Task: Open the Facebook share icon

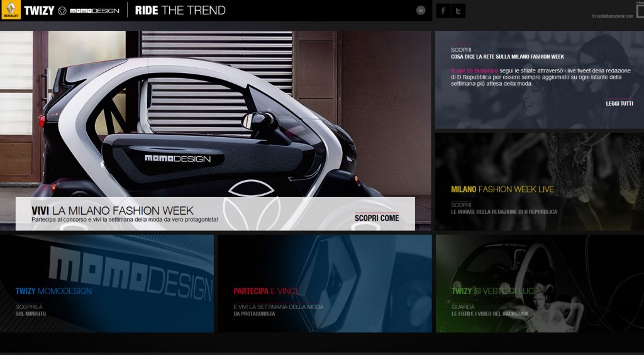Action: (x=443, y=11)
